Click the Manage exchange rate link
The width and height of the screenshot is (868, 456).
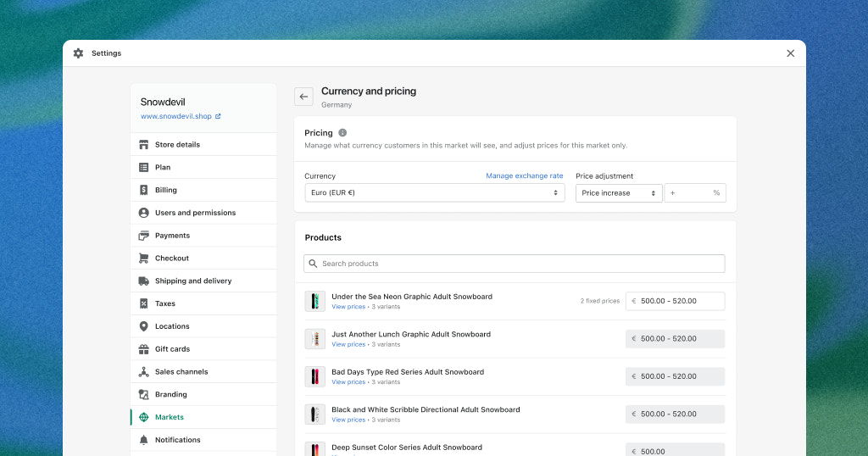tap(524, 176)
